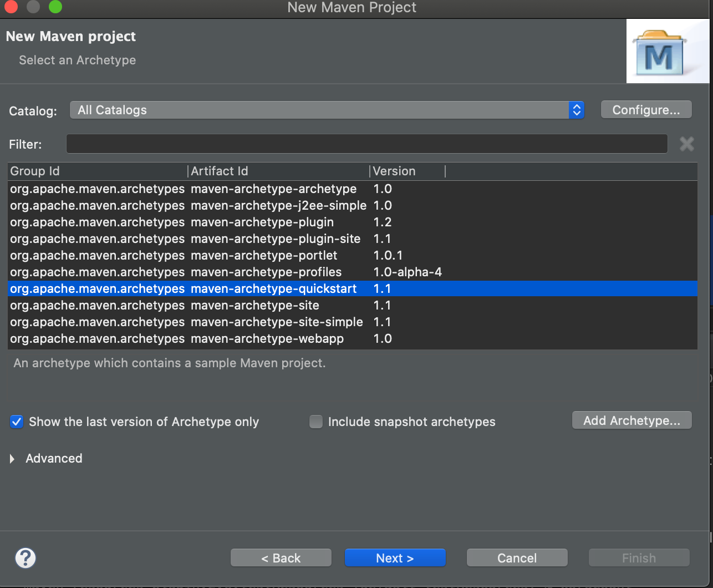This screenshot has height=588, width=713.
Task: Click the Maven M wizard icon
Action: pyautogui.click(x=668, y=52)
